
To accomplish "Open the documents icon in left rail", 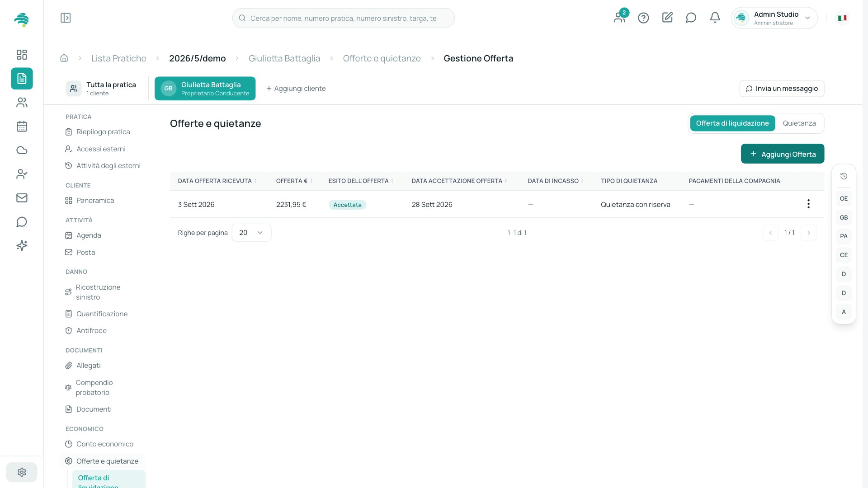I will [x=22, y=79].
